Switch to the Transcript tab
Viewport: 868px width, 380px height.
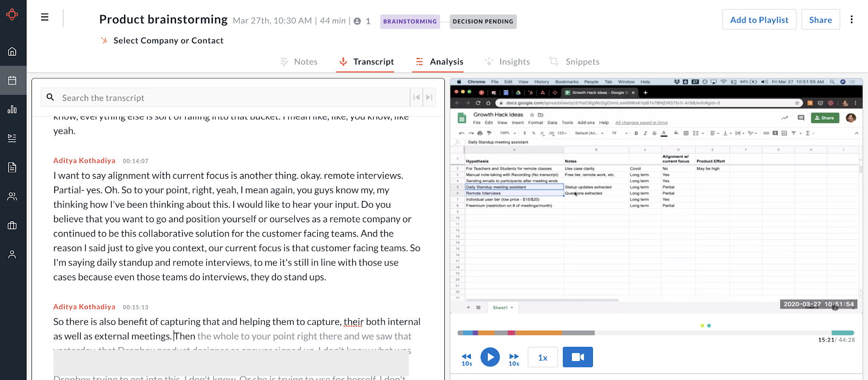pyautogui.click(x=367, y=62)
